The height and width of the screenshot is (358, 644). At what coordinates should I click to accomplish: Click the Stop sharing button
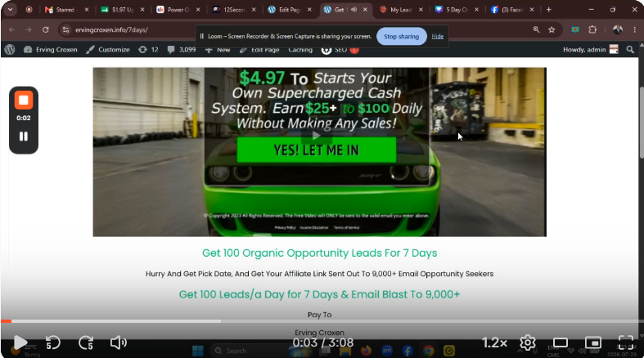pyautogui.click(x=401, y=37)
